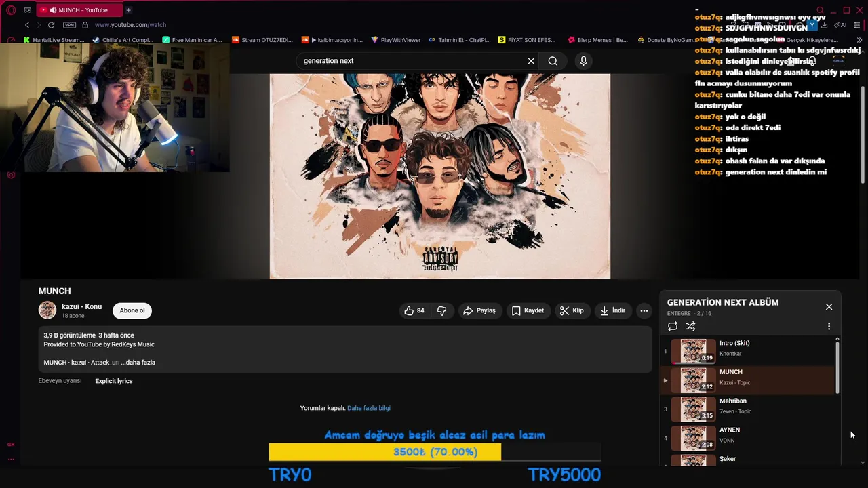Play AYNEN by VONN
This screenshot has width=868, height=488.
pyautogui.click(x=748, y=438)
